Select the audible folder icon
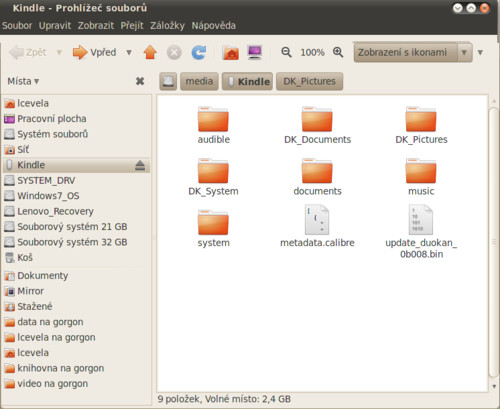 (x=213, y=119)
